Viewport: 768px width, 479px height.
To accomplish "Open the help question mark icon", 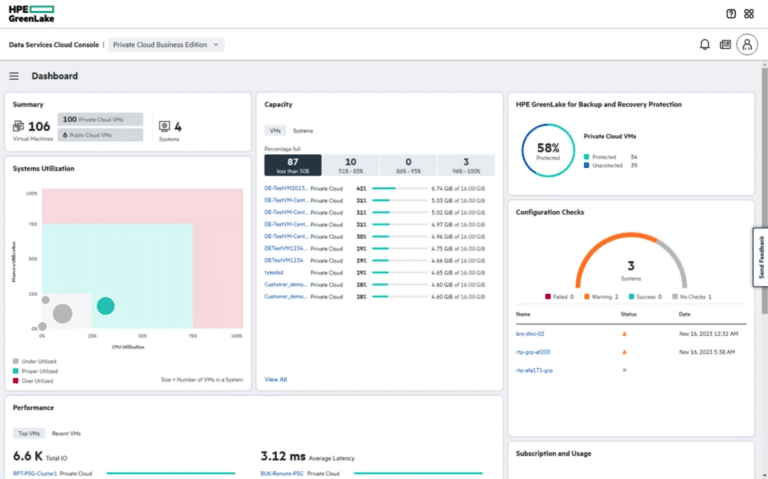I will 731,14.
